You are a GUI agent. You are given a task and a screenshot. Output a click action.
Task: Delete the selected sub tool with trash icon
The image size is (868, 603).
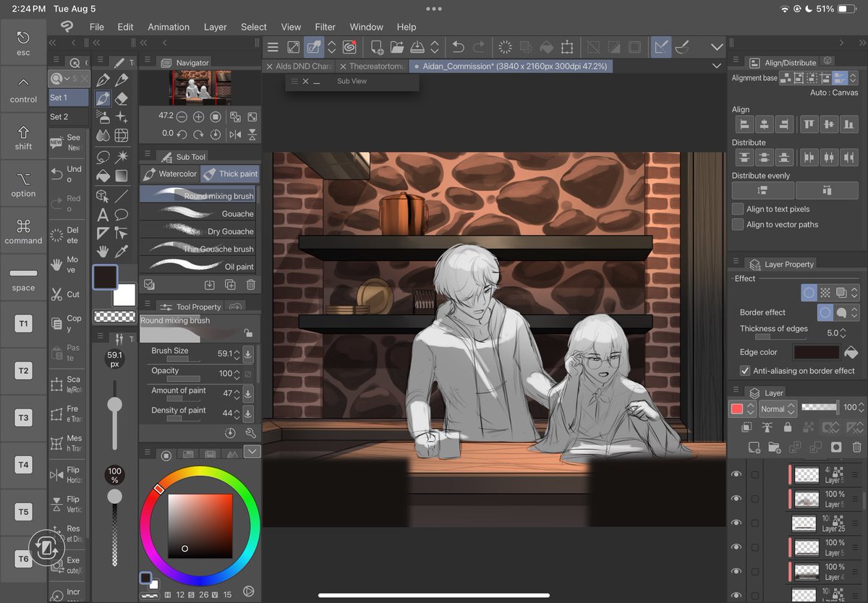tap(250, 285)
